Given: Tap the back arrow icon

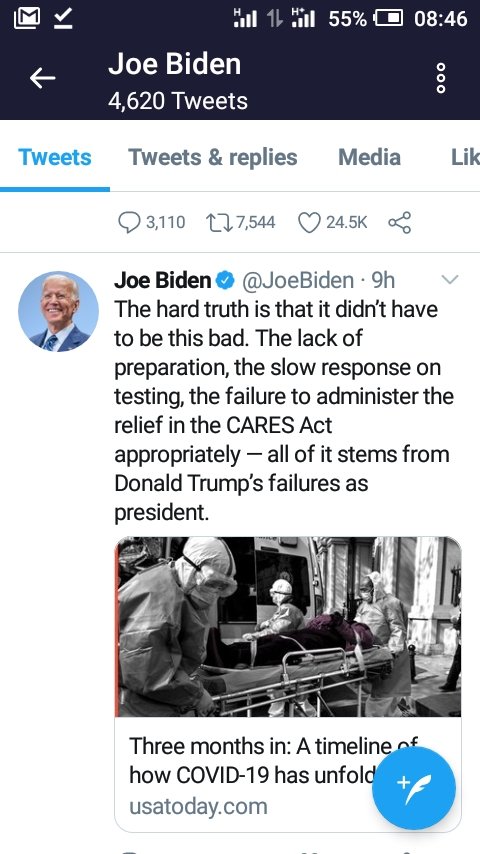Looking at the screenshot, I should [x=42, y=78].
